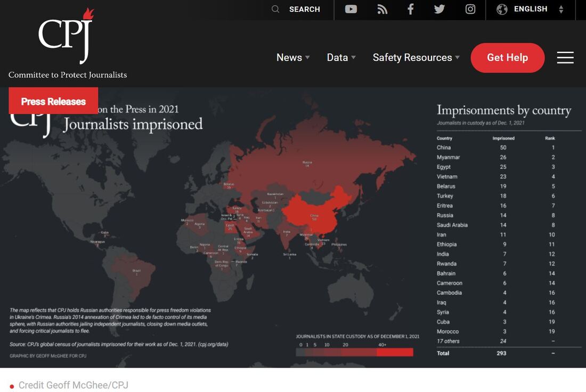Open the News menu

tap(289, 58)
